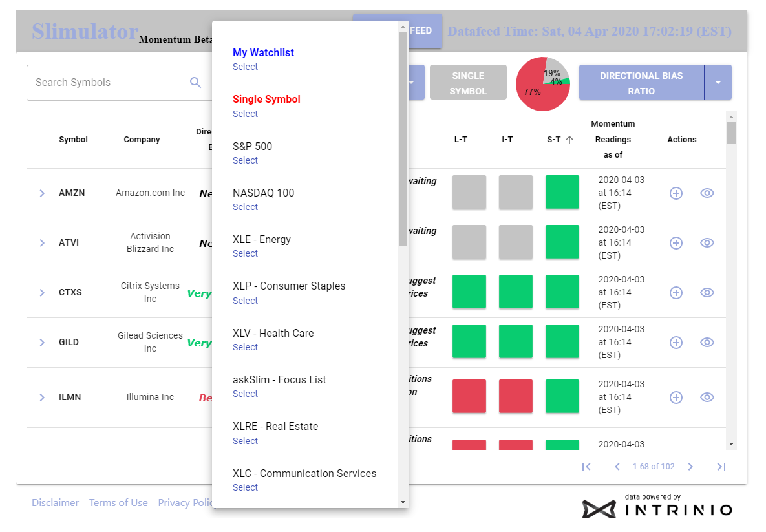Go to next page of results

click(x=690, y=467)
